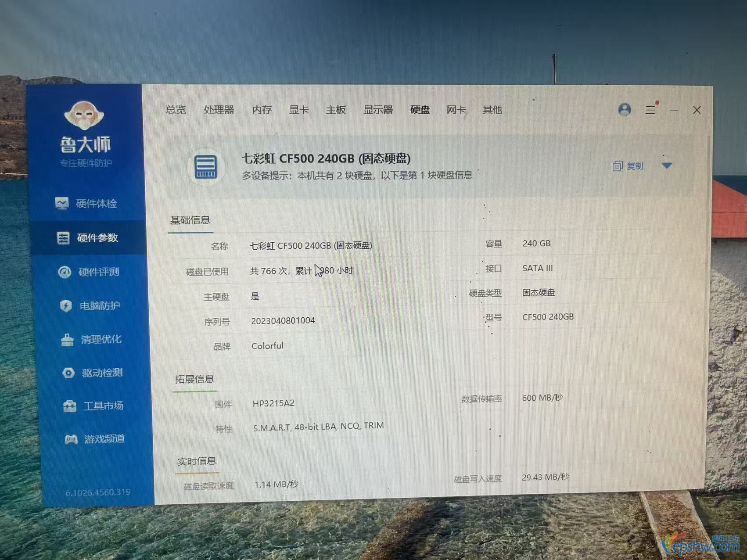Open 清理优化 cleanup broom icon
The width and height of the screenshot is (747, 560).
67,340
